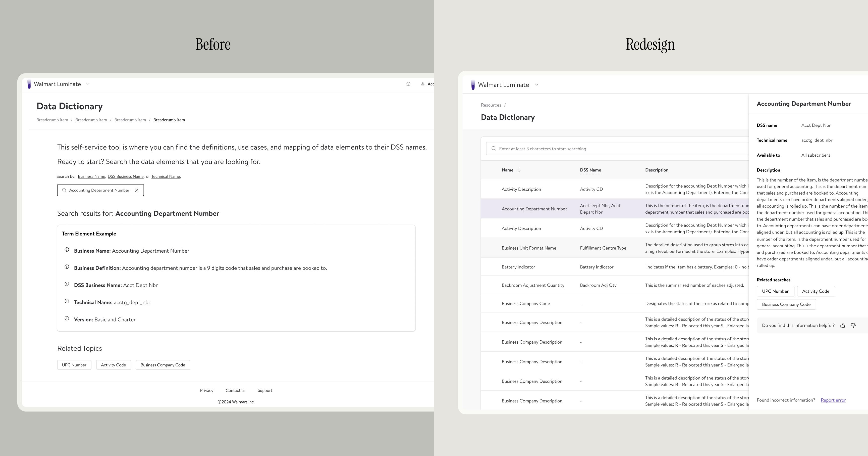Viewport: 868px width, 456px height.
Task: Select the Business Unit Format Name row
Action: point(615,248)
